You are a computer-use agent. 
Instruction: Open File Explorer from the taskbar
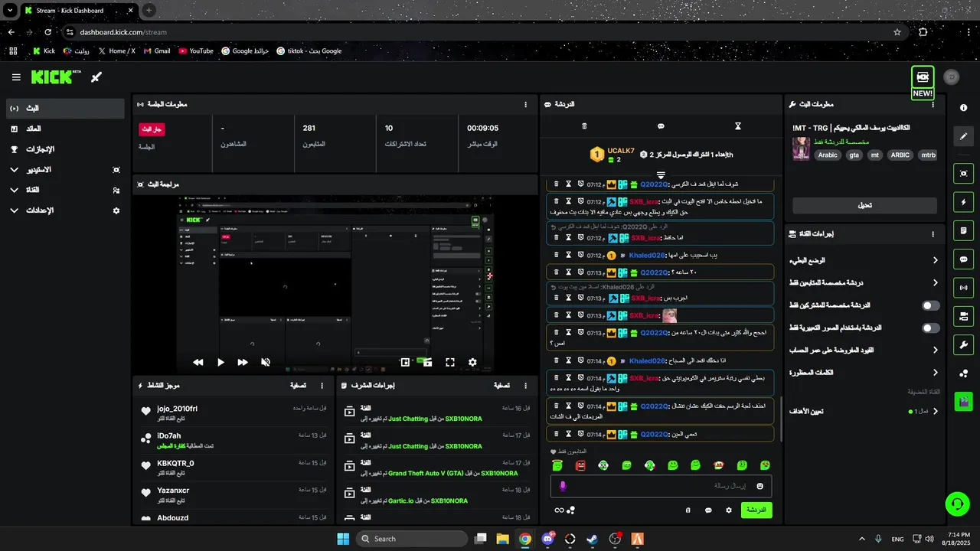click(x=502, y=539)
